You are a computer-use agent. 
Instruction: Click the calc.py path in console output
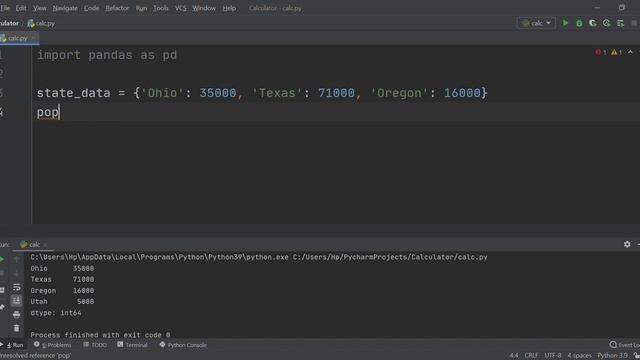[x=390, y=257]
